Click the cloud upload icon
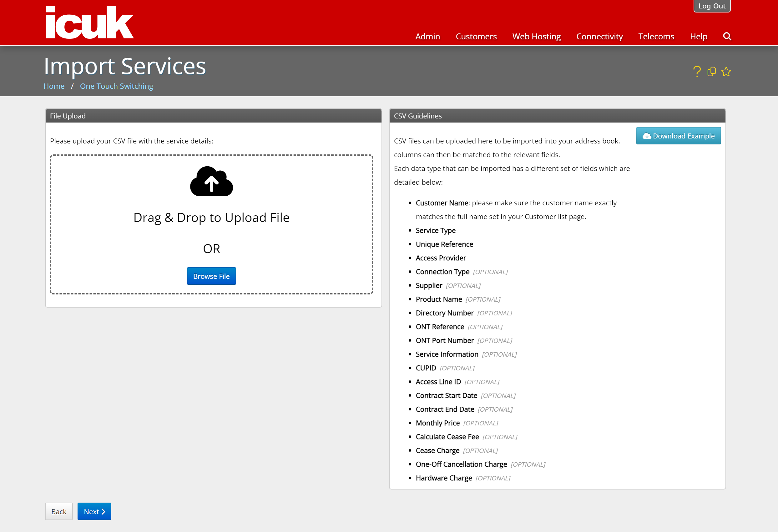Viewport: 778px width, 532px height. click(211, 181)
